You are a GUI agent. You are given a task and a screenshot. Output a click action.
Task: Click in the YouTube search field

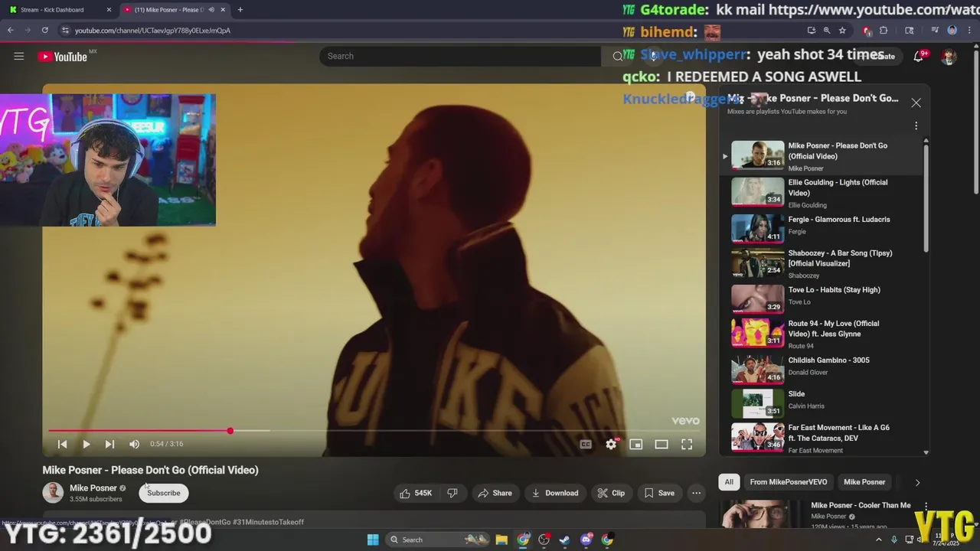click(x=459, y=56)
